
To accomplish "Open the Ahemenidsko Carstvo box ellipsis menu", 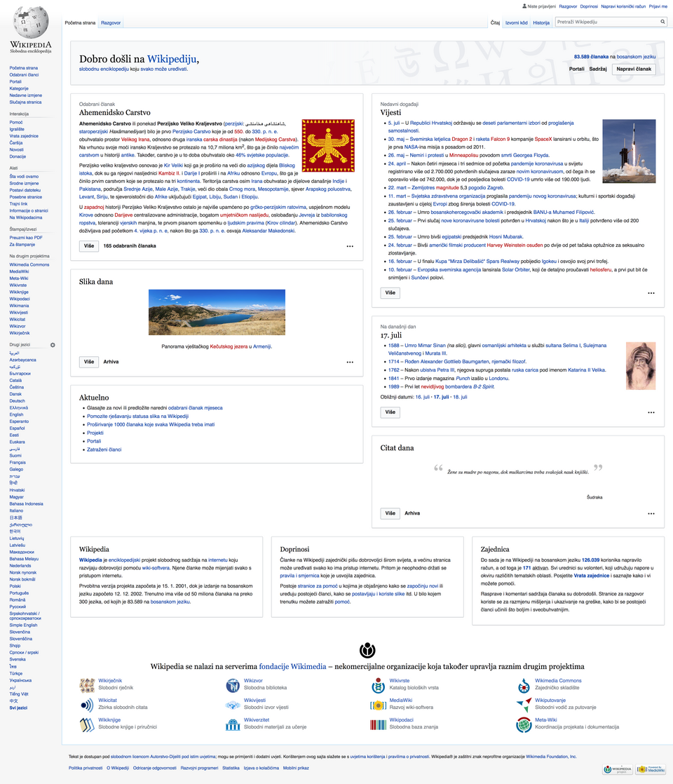I will [350, 246].
